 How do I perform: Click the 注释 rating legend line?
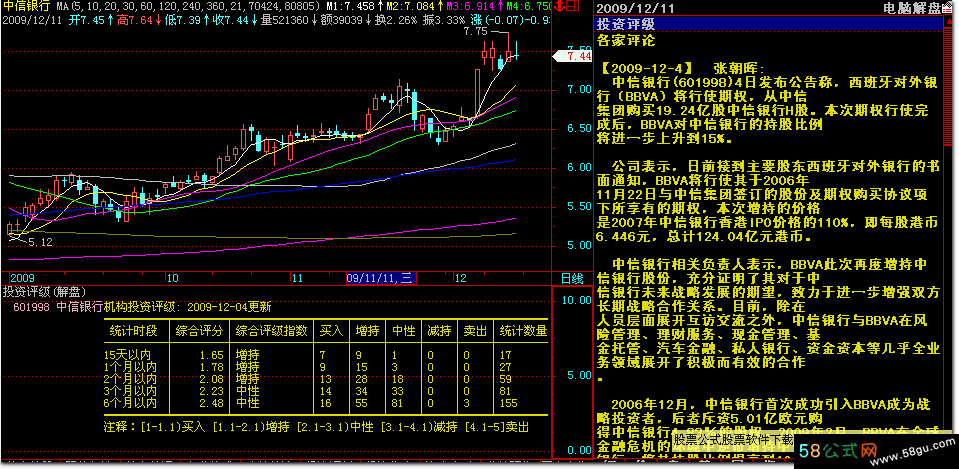click(x=316, y=427)
